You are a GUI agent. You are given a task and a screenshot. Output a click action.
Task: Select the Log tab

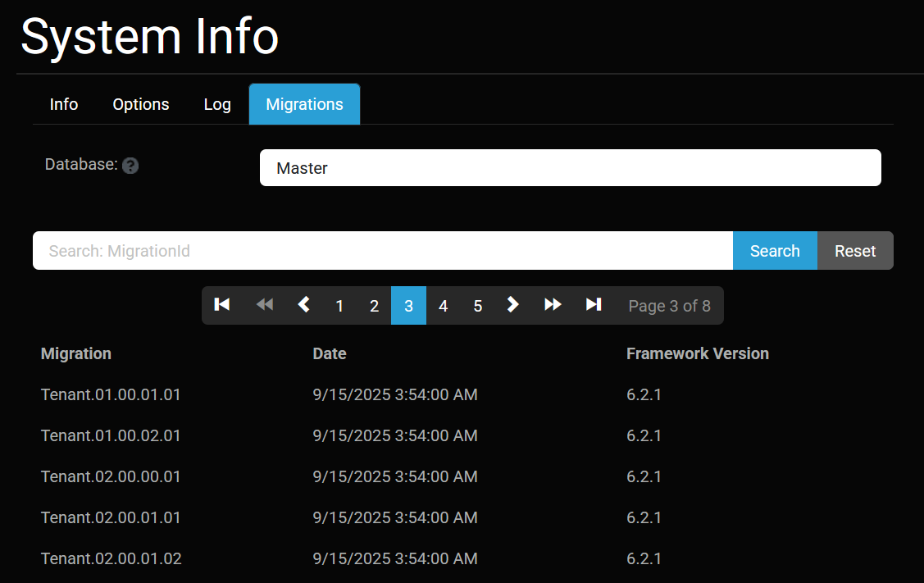pyautogui.click(x=217, y=104)
